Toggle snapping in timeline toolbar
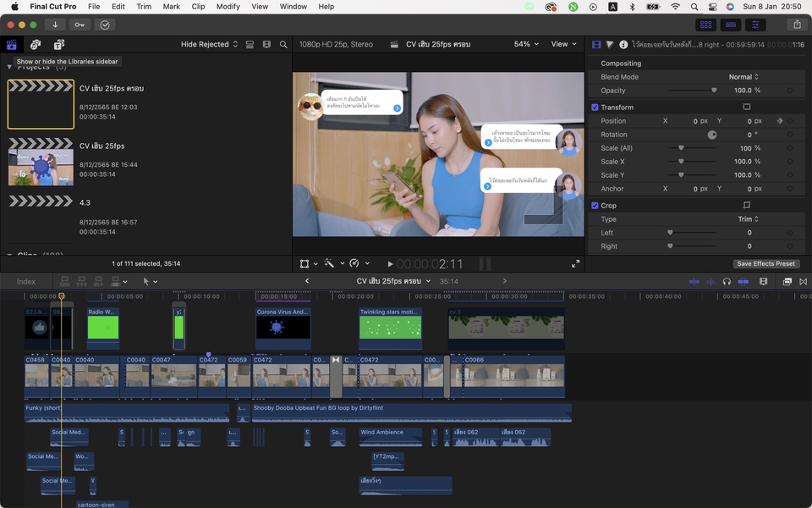This screenshot has width=812, height=508. tap(743, 281)
